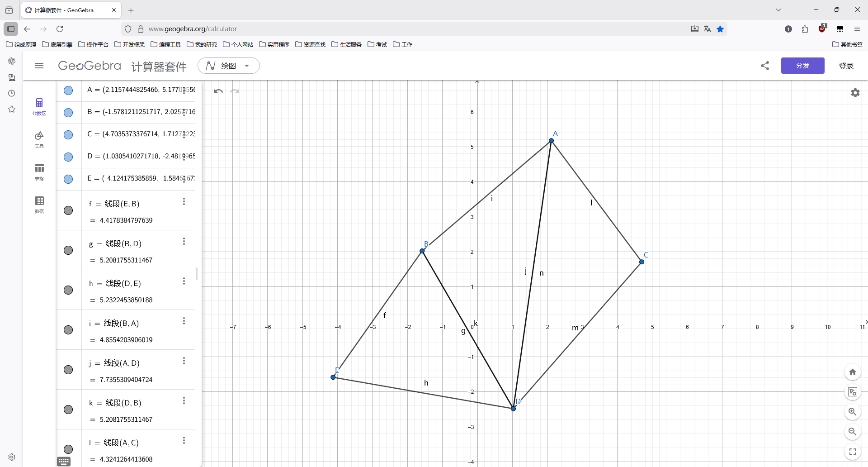
Task: Enter fullscreen mode in GeoGebra
Action: [x=852, y=452]
